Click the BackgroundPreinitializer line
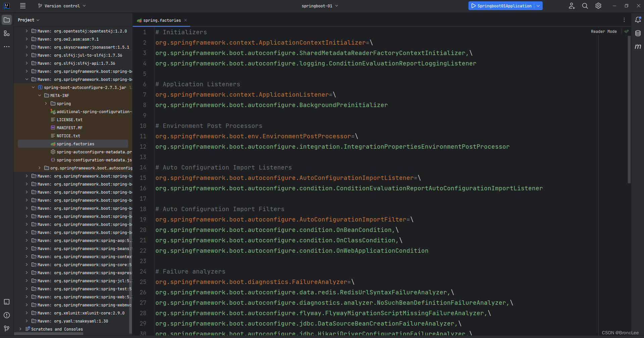 [271, 105]
